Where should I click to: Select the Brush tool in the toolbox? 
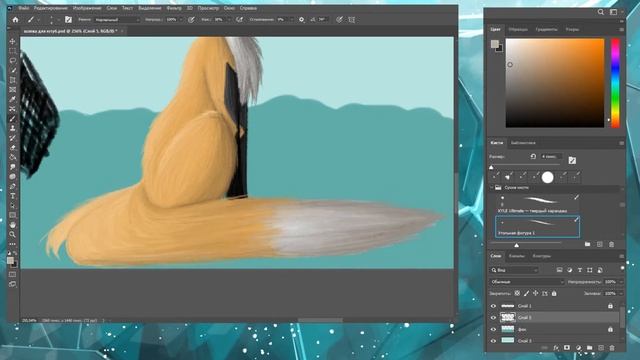coord(13,118)
